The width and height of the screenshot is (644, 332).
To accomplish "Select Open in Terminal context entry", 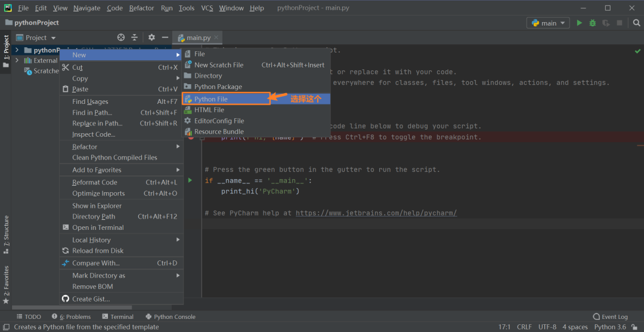I will pyautogui.click(x=121, y=227).
